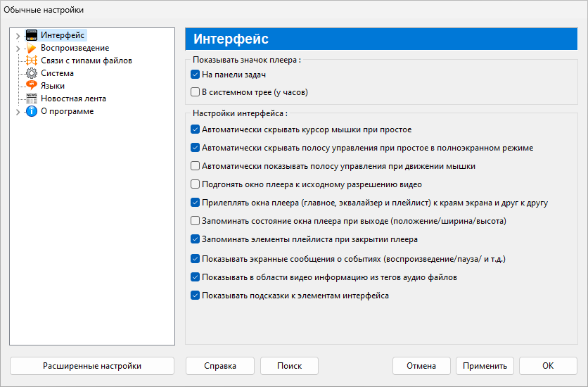
Task: Expand the Воспроизведение tree node
Action: tap(18, 48)
